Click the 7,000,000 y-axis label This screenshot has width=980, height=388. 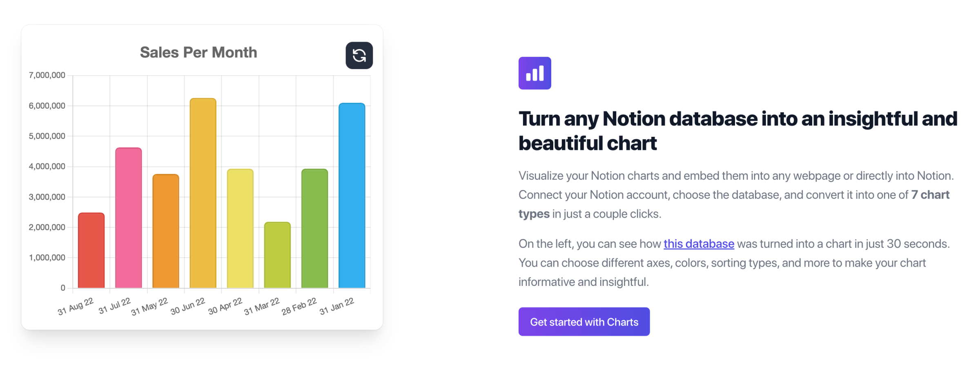(x=47, y=75)
